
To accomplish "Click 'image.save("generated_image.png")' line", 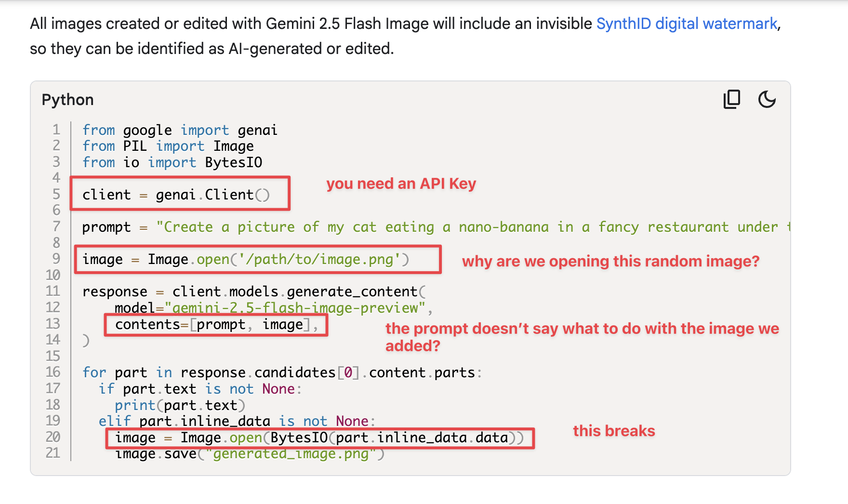I will point(250,454).
